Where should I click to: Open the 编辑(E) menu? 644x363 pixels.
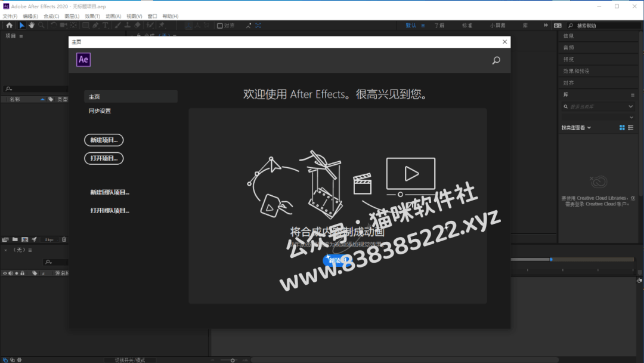point(30,17)
